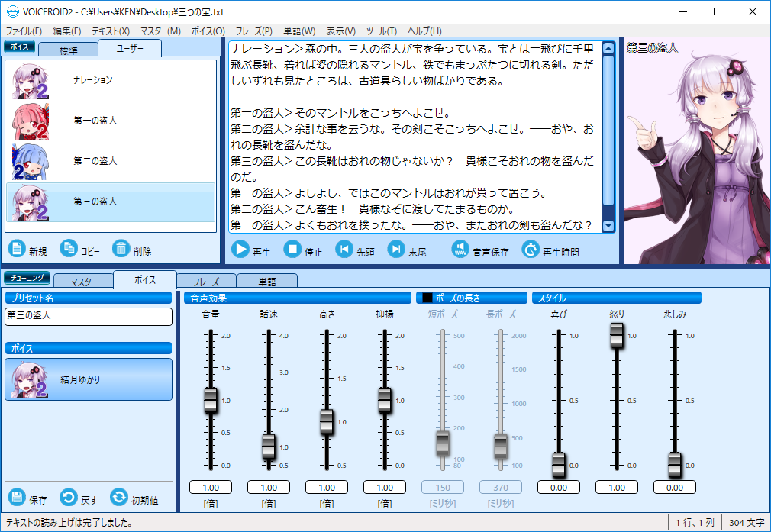The width and height of the screenshot is (771, 532).
Task: Click the 'テキストの読み上げは完了しました。' status message
Action: tap(69, 523)
